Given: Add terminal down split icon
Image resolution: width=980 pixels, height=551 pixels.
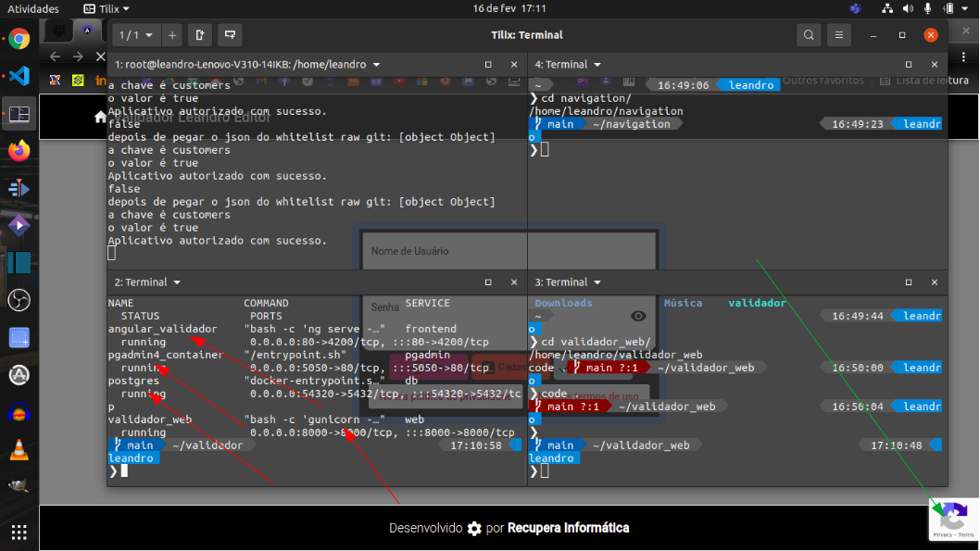Looking at the screenshot, I should point(230,35).
